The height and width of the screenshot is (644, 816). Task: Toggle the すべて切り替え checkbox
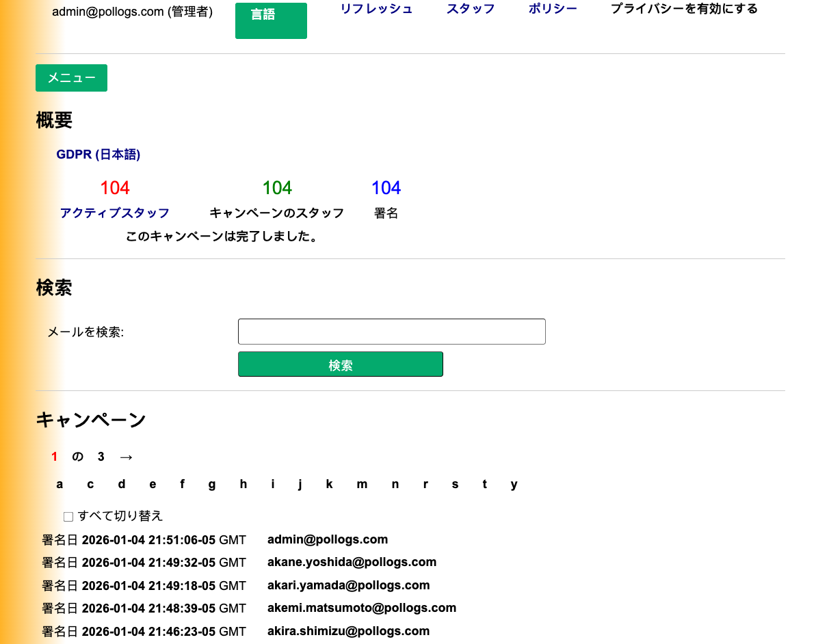(68, 516)
